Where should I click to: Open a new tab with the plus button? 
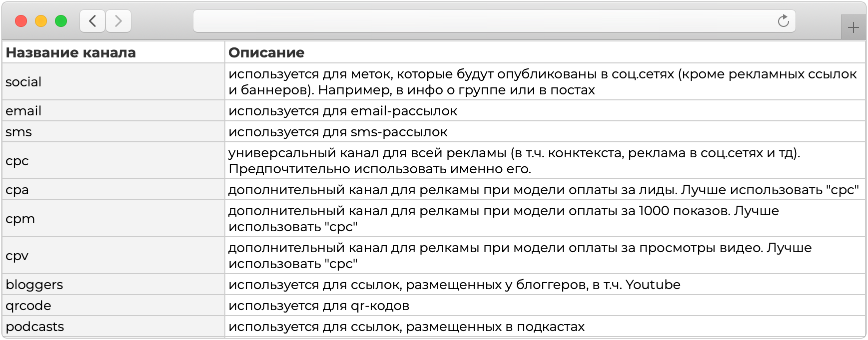[853, 27]
